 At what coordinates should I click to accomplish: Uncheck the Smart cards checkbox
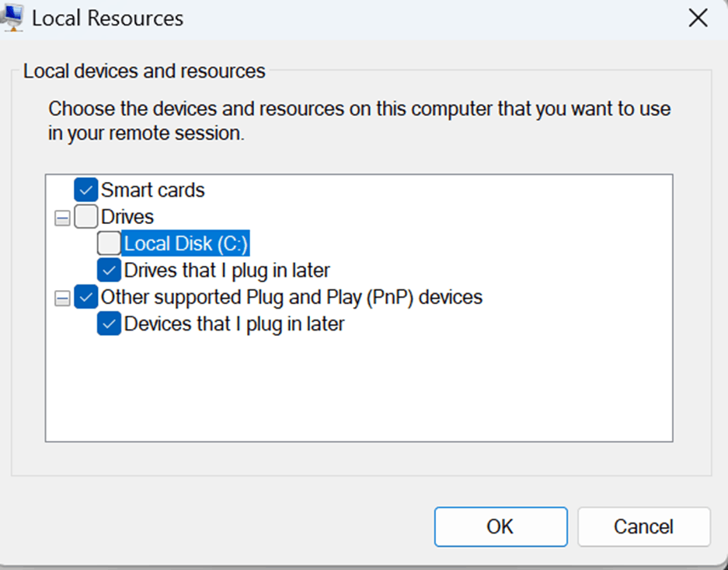tap(86, 190)
